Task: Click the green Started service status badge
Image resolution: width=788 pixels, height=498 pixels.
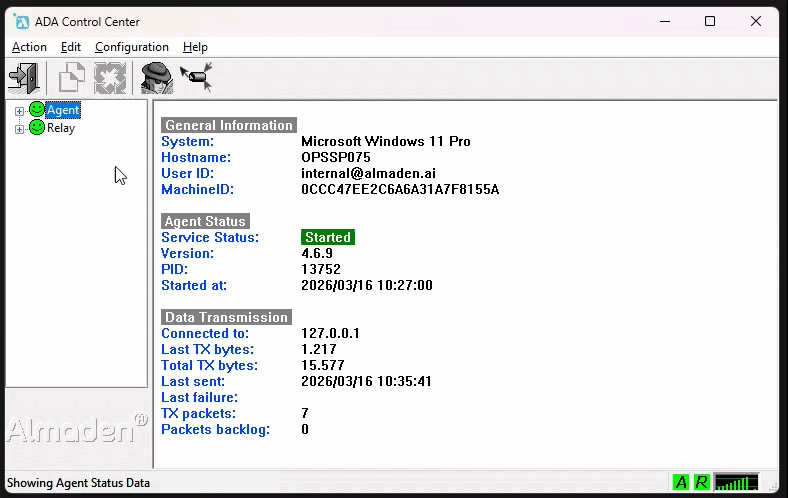Action: 328,237
